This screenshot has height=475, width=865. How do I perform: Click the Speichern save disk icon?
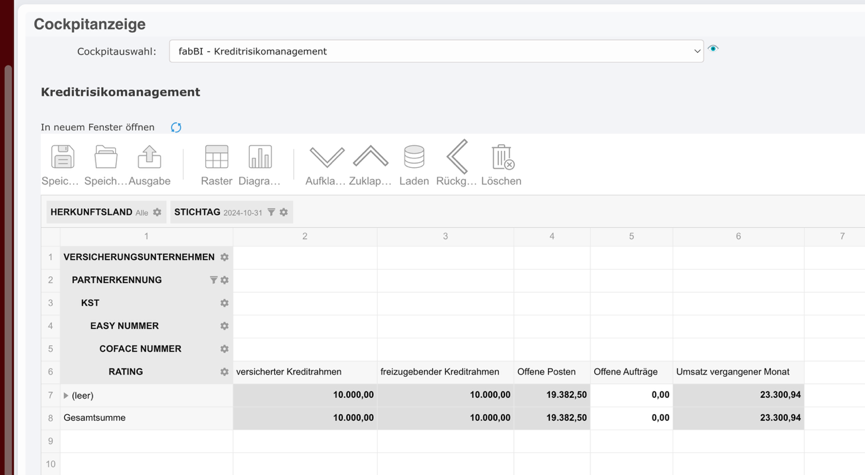tap(62, 157)
